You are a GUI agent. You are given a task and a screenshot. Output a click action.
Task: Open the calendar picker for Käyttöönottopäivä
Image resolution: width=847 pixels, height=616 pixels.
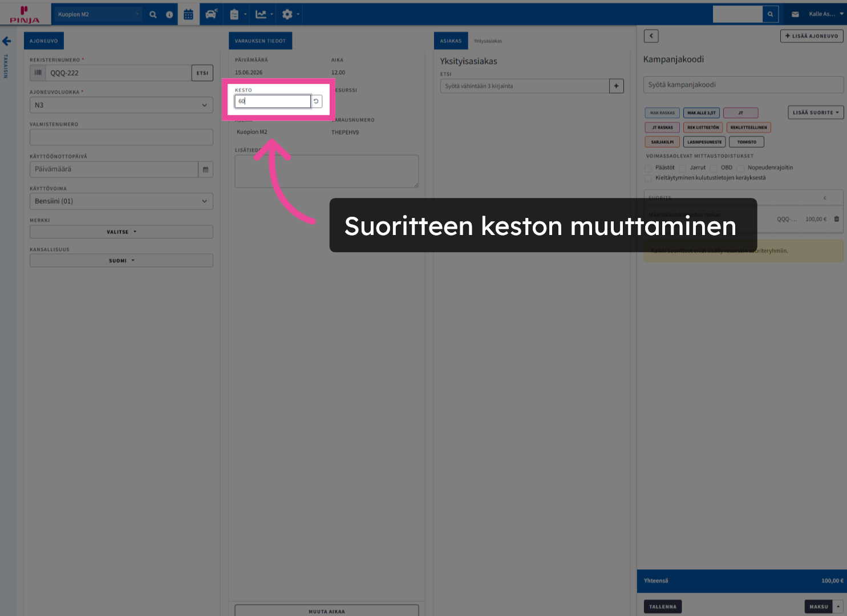205,169
